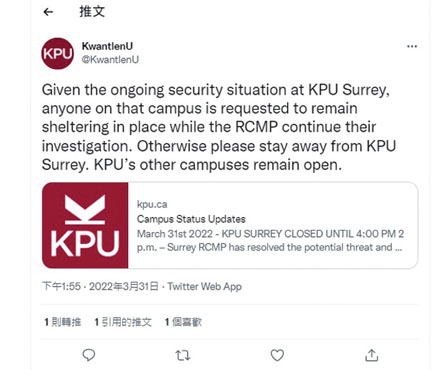The width and height of the screenshot is (448, 370).
Task: Click the retweet arrows icon
Action: (183, 355)
